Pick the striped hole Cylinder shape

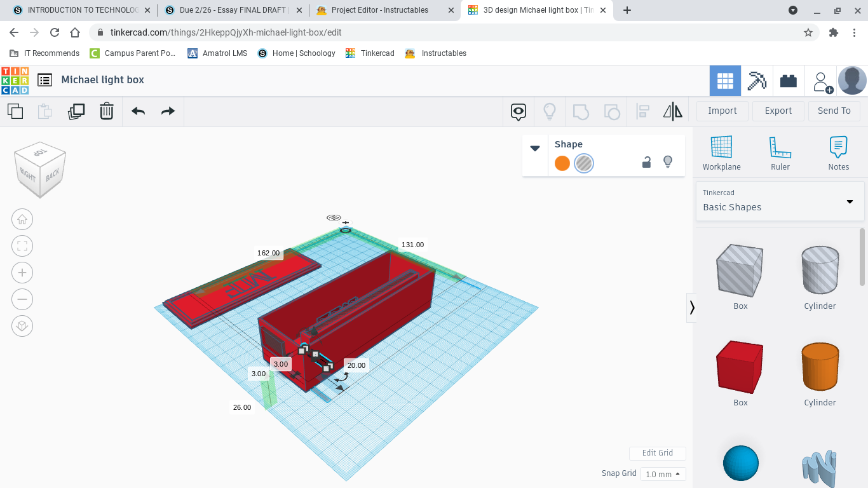pos(820,271)
